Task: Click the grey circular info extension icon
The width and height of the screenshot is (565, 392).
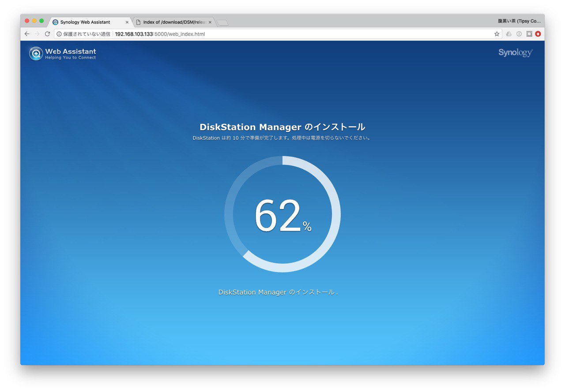Action: pyautogui.click(x=519, y=34)
